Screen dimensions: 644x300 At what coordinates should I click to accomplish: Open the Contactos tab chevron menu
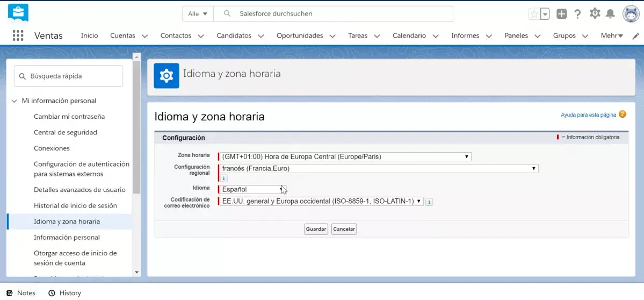(x=201, y=36)
